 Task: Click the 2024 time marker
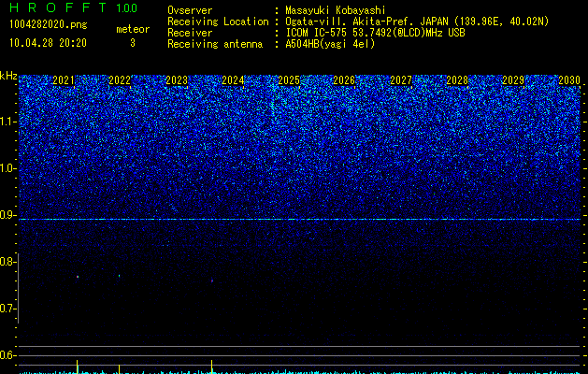tap(233, 80)
